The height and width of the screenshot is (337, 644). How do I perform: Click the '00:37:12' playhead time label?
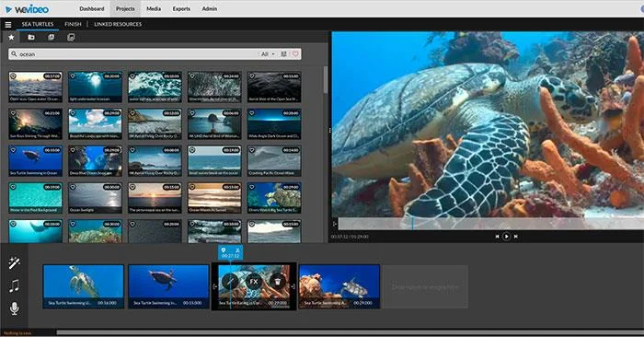coord(230,256)
